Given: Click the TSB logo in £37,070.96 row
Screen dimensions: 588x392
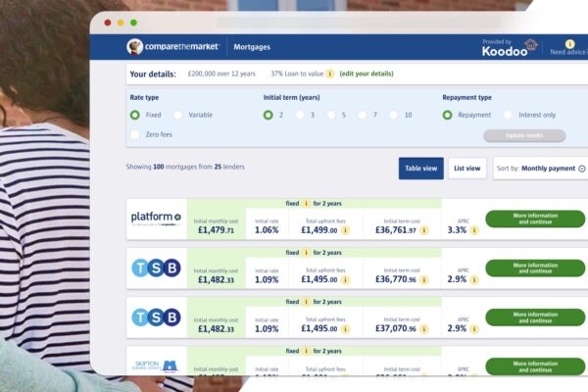Looking at the screenshot, I should [156, 318].
